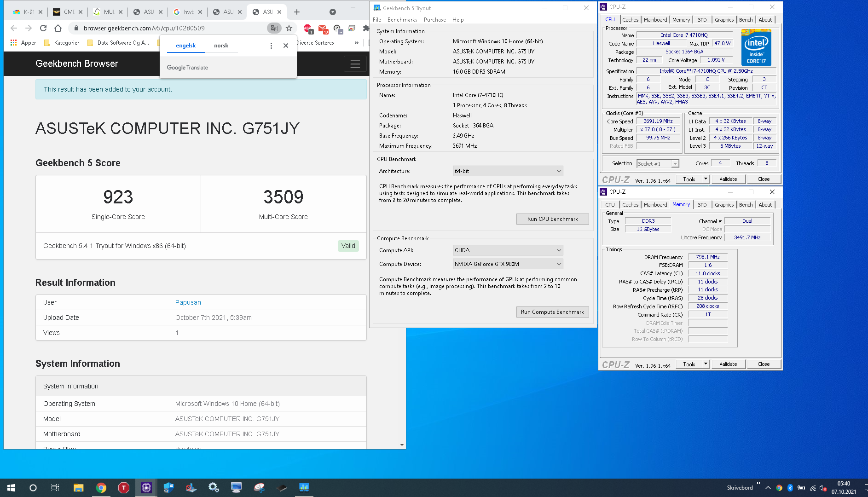Click Run CPU Benchmark button

click(552, 219)
